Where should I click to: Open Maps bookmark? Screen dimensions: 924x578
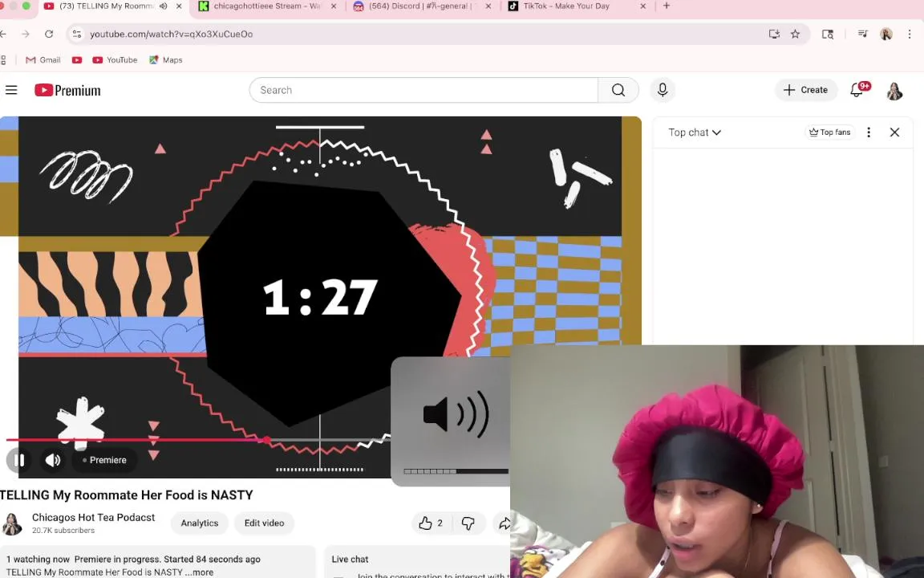[x=165, y=60]
